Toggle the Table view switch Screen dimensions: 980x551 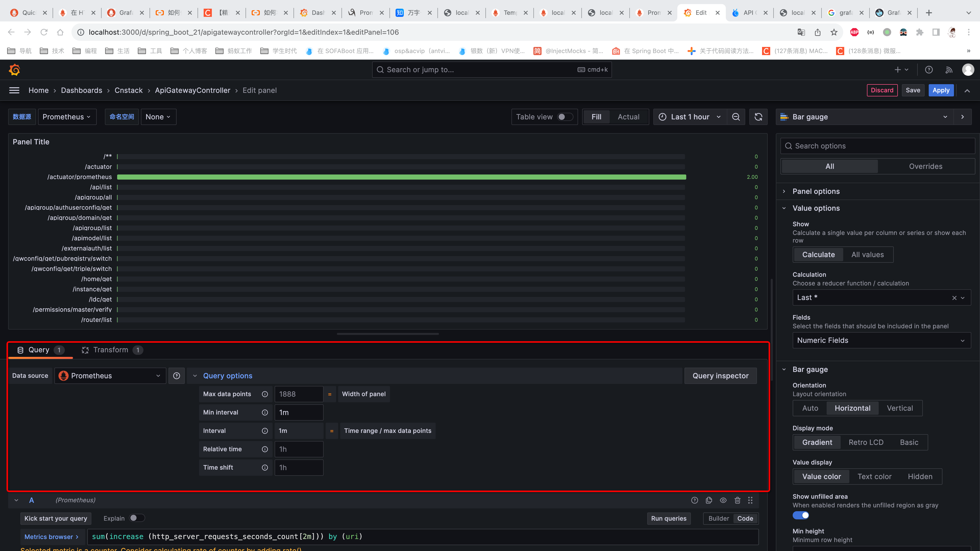pyautogui.click(x=565, y=117)
